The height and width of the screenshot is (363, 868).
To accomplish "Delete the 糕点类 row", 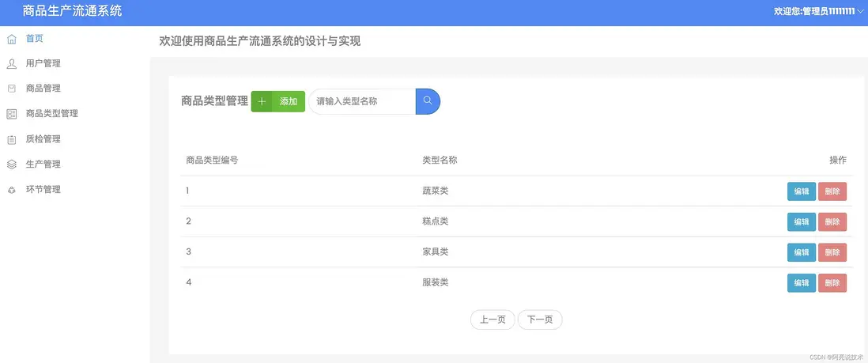I will click(832, 222).
